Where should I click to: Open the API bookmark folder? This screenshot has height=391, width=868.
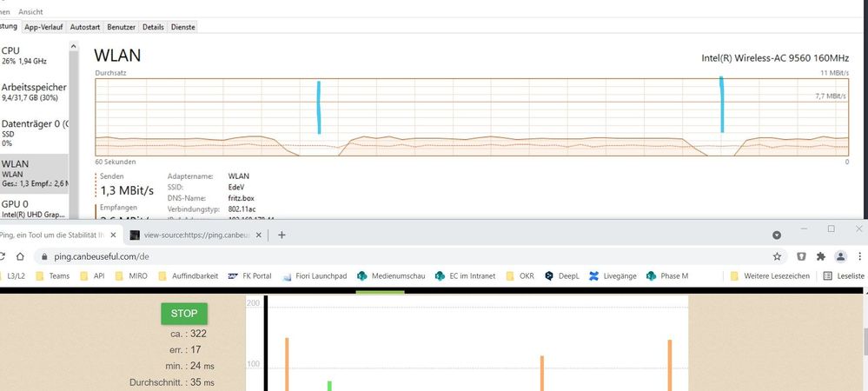pyautogui.click(x=92, y=275)
